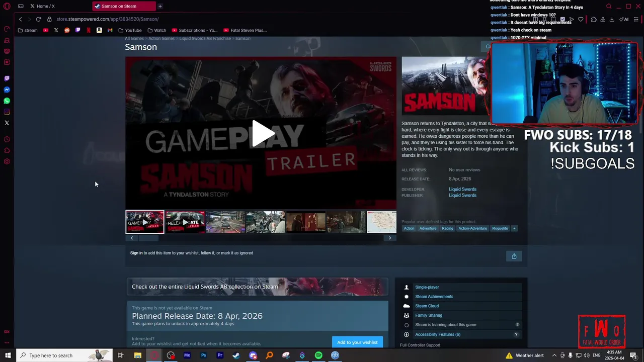
Task: Open the Opera main menu logo
Action: 7,6
